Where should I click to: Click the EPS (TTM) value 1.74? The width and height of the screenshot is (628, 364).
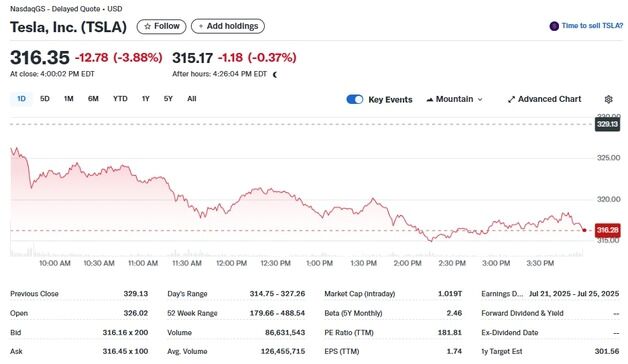point(454,352)
